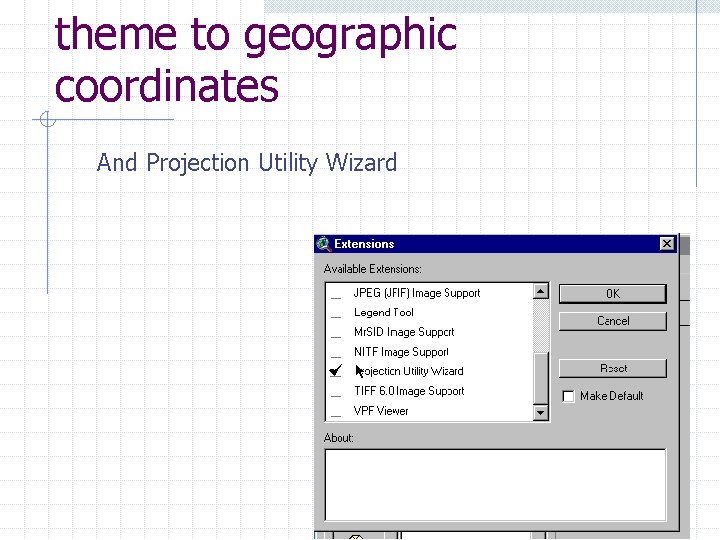
Task: Click the 'And Projection Utility Wizard' slide text
Action: click(247, 163)
